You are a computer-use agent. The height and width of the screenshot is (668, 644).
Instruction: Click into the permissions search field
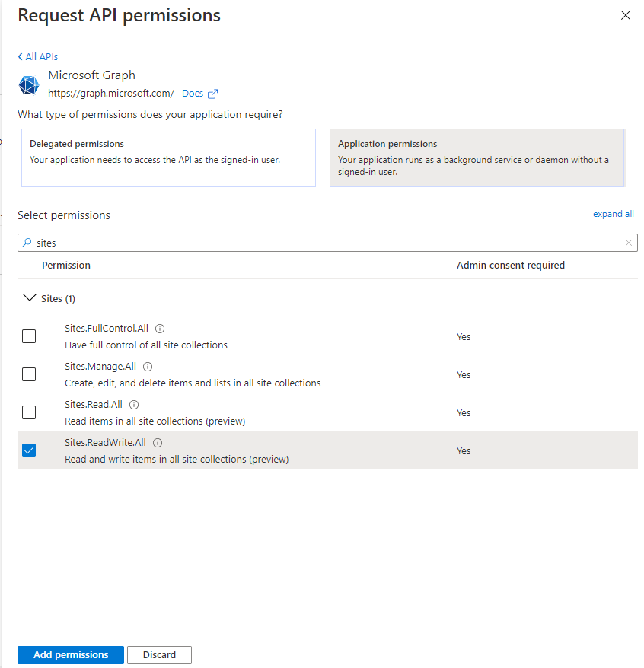click(327, 243)
